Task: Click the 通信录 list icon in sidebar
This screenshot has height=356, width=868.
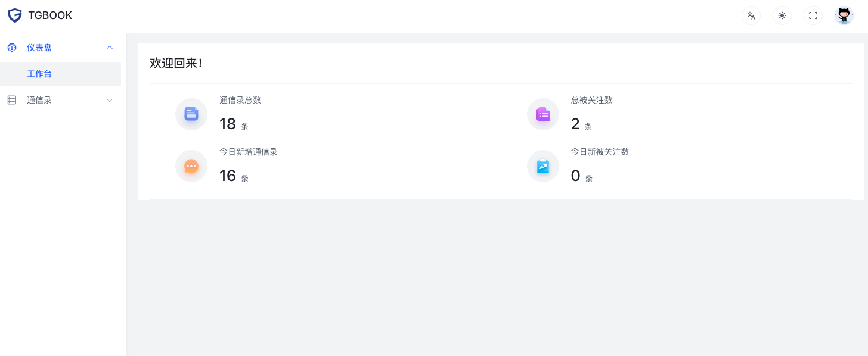Action: pyautogui.click(x=12, y=100)
